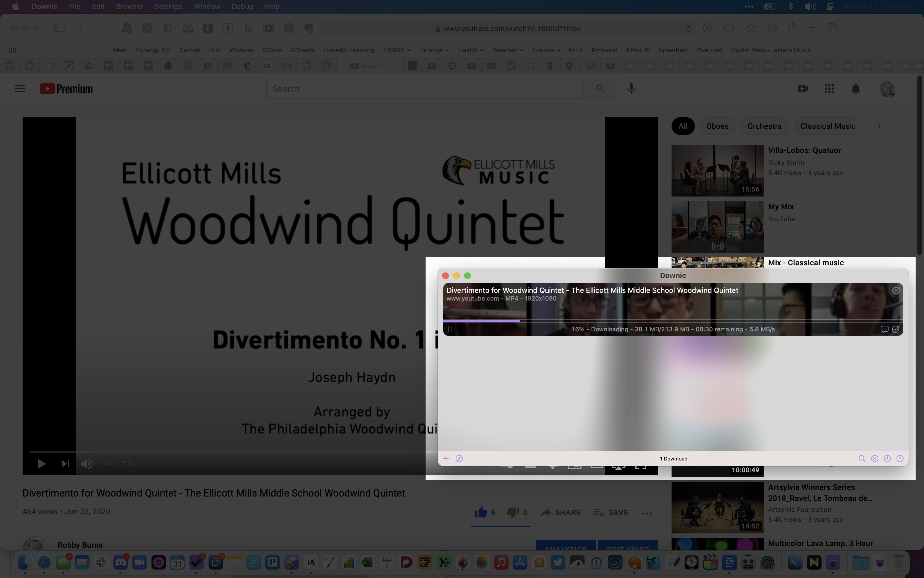Viewport: 924px width, 578px height.
Task: Open the Browser menu in menu bar
Action: pyautogui.click(x=130, y=7)
